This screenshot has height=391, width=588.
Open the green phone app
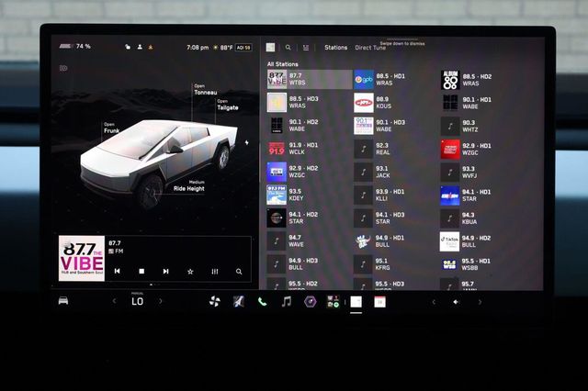[263, 301]
